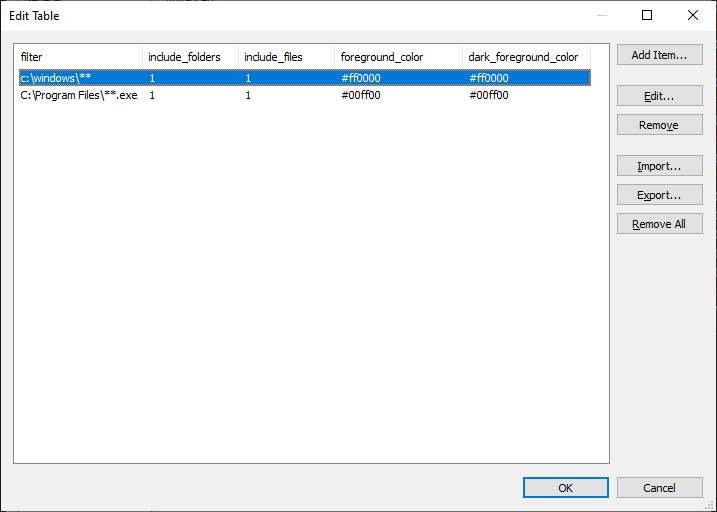Click the include_folders column header
Viewport: 717px width, 512px height.
190,57
